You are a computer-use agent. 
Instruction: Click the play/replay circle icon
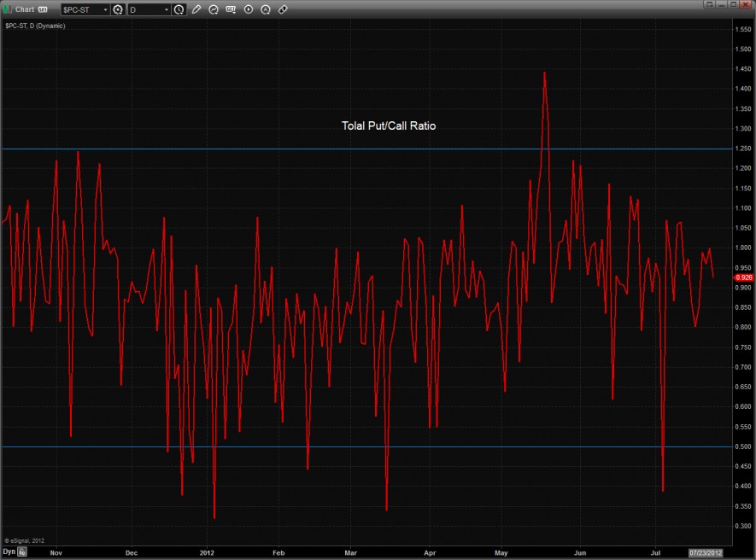[249, 9]
